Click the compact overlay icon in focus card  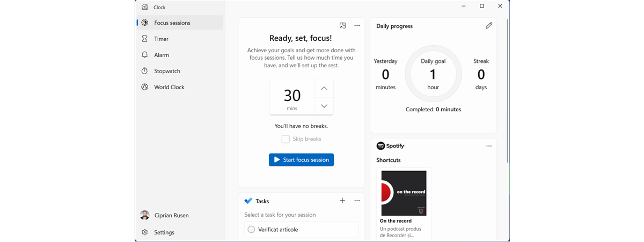click(342, 25)
